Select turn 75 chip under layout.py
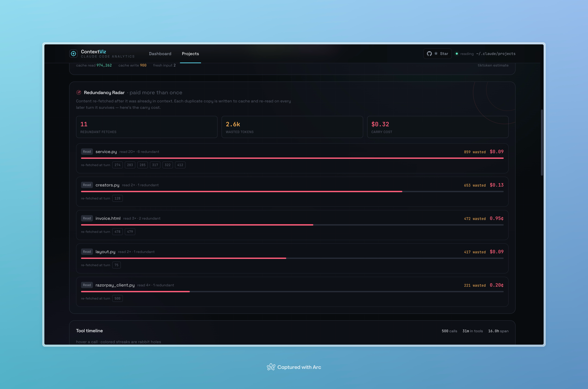 click(x=116, y=265)
